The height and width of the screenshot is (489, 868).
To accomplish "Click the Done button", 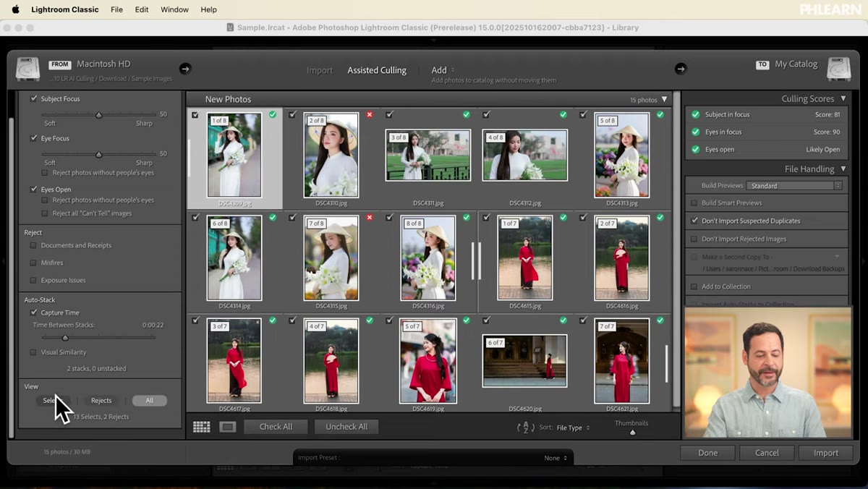I will pos(707,453).
